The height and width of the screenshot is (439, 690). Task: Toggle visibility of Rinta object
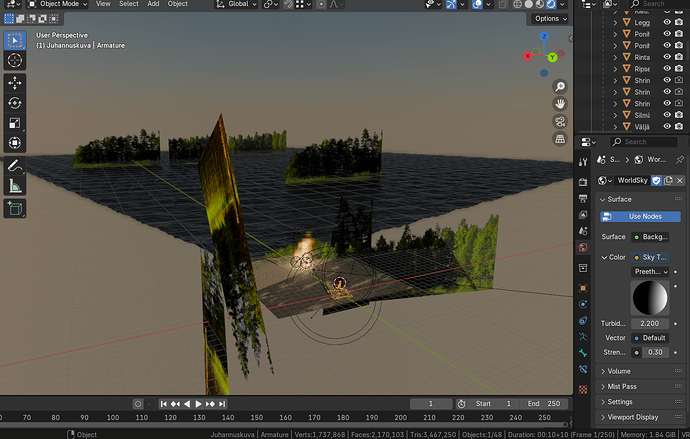coord(667,57)
